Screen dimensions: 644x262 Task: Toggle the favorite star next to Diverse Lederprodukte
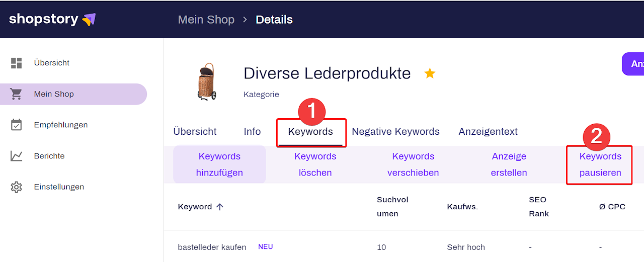[430, 74]
